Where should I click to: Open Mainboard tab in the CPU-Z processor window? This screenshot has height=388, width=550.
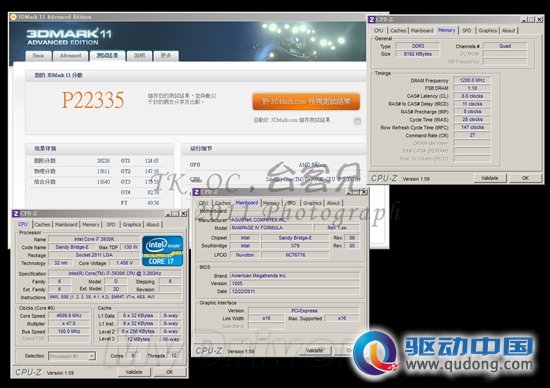pyautogui.click(x=66, y=225)
